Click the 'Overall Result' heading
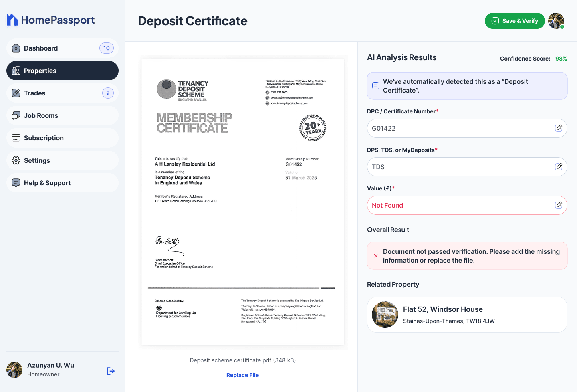The image size is (577, 392). point(388,230)
